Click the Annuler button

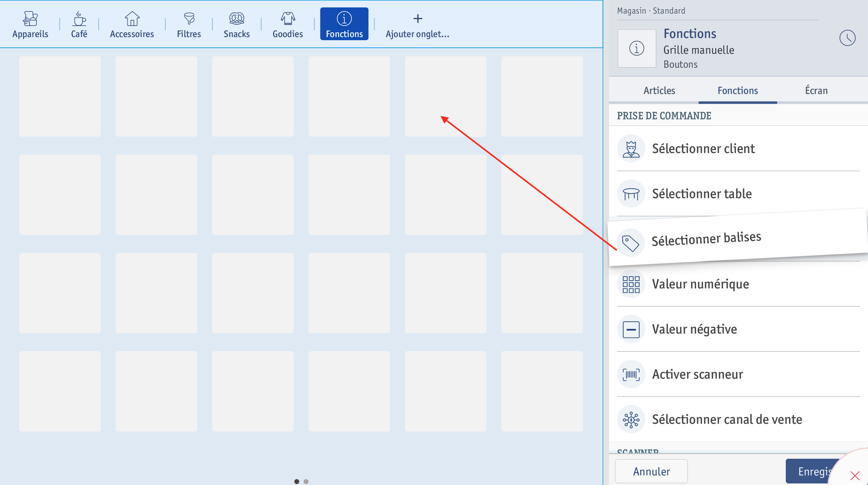[651, 471]
